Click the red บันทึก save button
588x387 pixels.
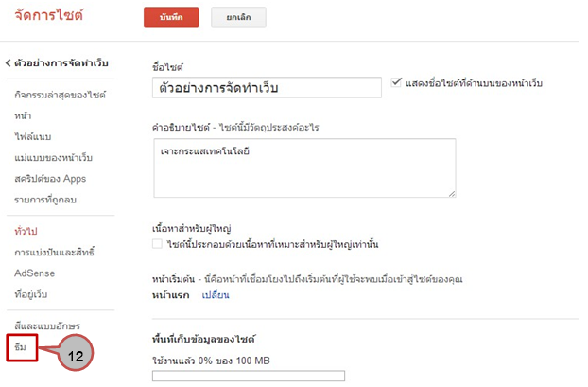click(x=171, y=17)
